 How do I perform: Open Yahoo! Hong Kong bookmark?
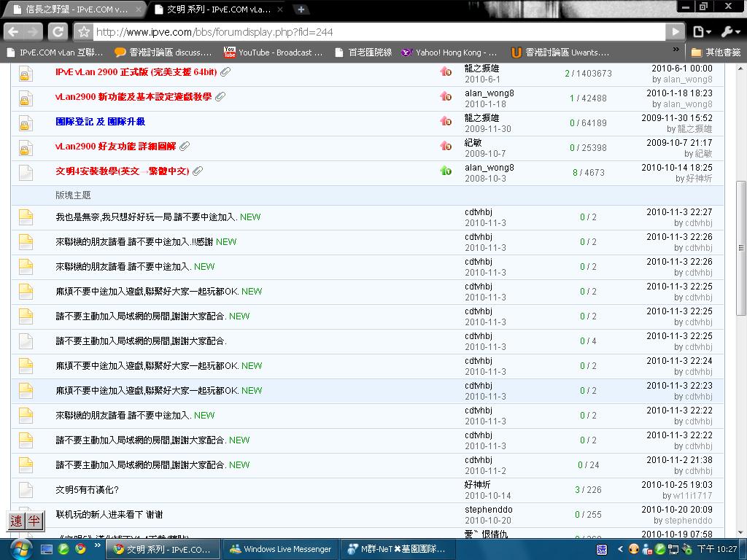[449, 52]
